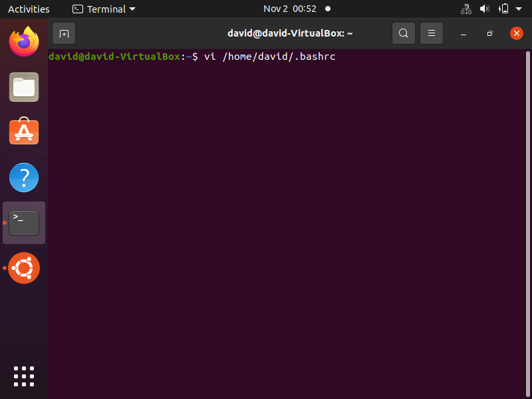Click the david@david-VirtualBox window title
The image size is (532, 399).
click(290, 33)
